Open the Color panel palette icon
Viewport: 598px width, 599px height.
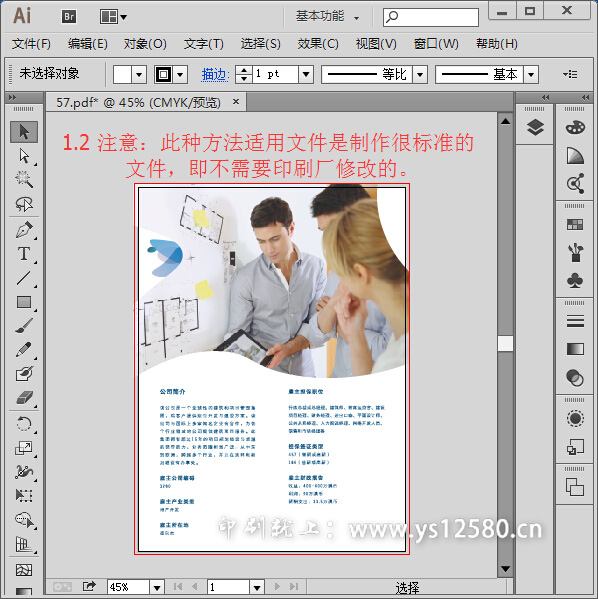pos(575,128)
